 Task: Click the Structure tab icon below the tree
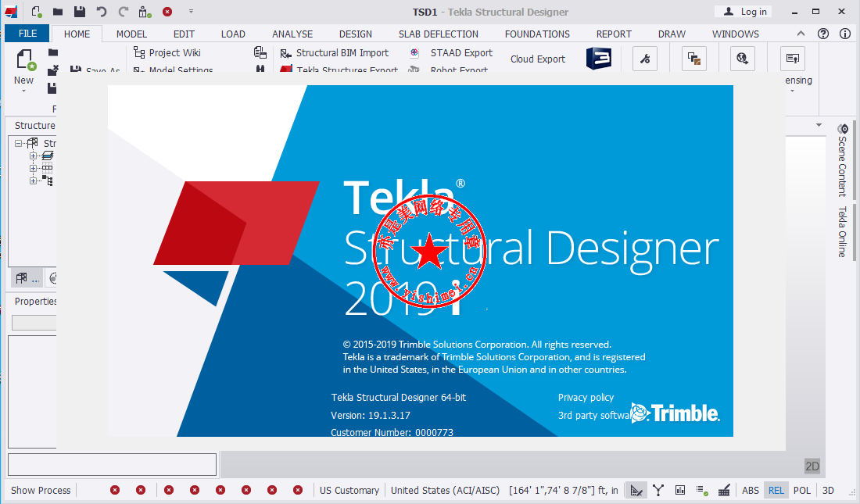click(x=27, y=279)
